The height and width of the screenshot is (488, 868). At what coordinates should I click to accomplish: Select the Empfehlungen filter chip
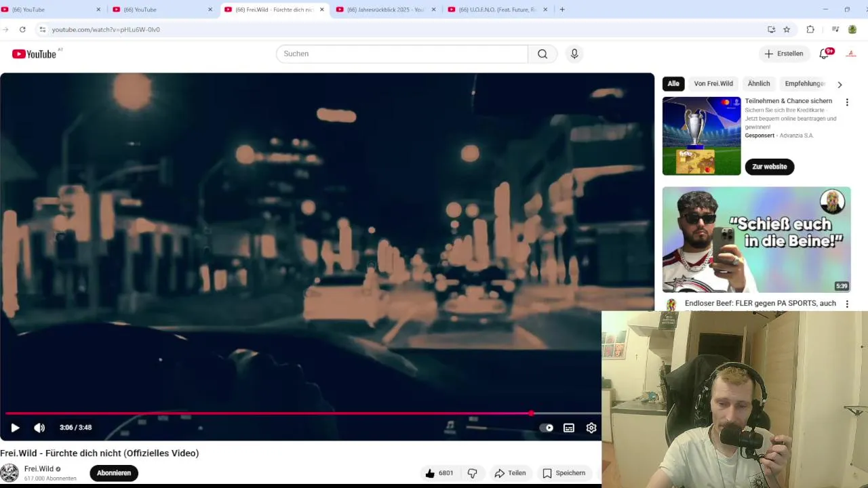coord(805,83)
